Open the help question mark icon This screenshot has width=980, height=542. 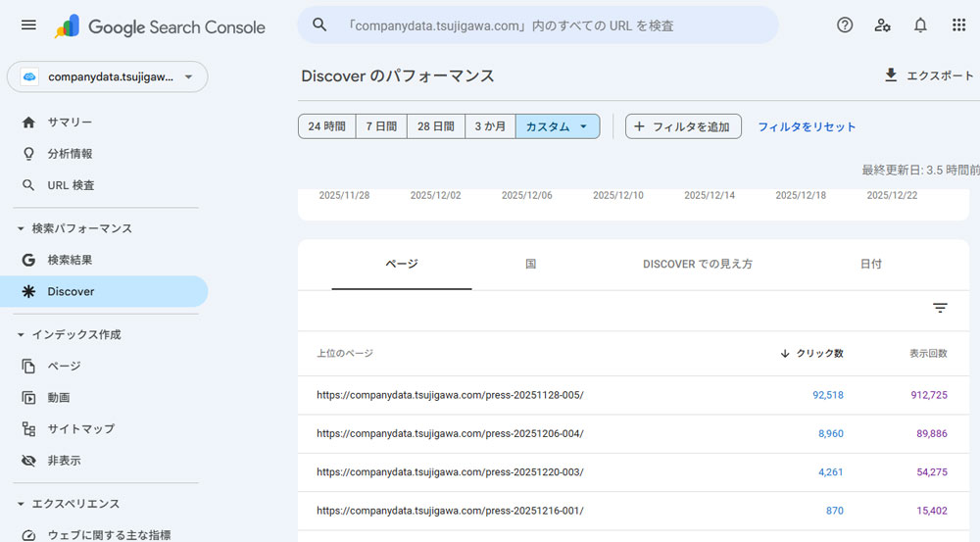[845, 25]
